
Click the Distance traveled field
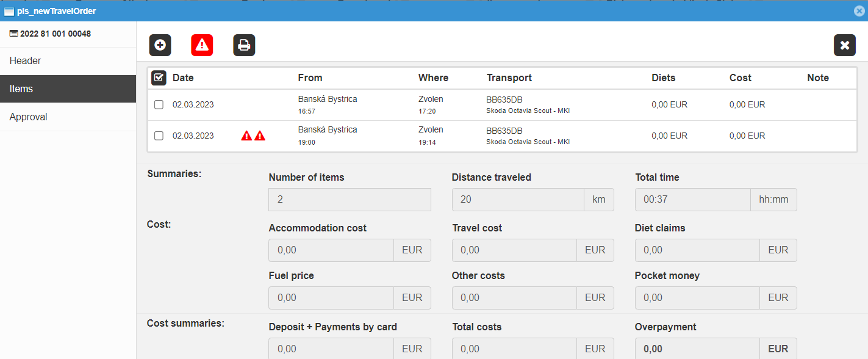click(x=518, y=200)
